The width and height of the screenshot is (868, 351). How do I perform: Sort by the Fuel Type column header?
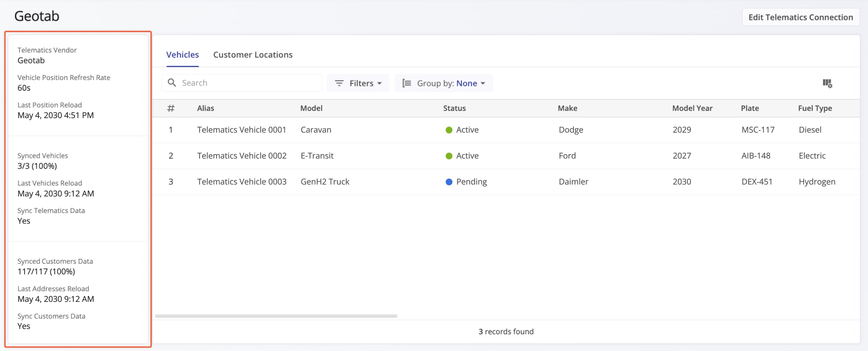(x=815, y=108)
